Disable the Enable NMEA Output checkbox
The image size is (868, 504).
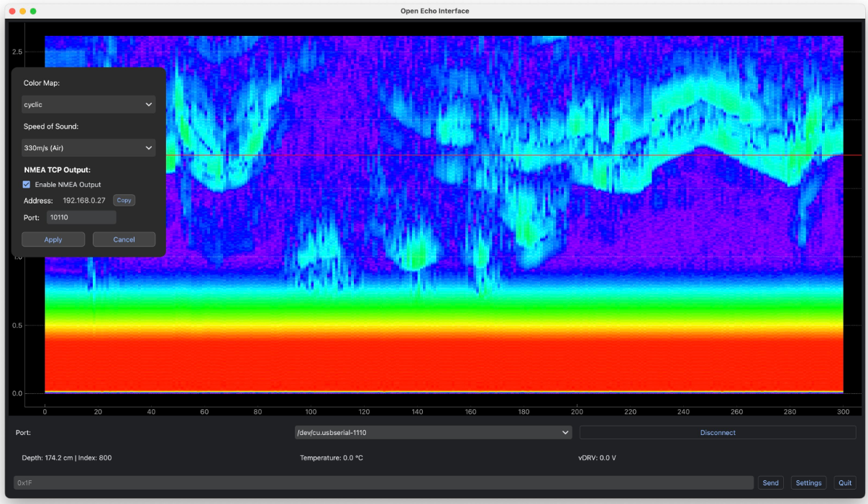tap(27, 185)
